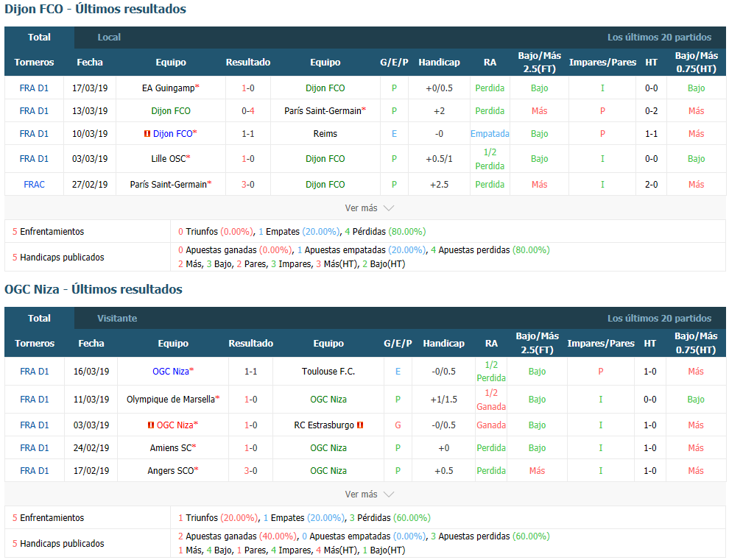Click date 24/02/19 in the Amiens row

click(91, 448)
